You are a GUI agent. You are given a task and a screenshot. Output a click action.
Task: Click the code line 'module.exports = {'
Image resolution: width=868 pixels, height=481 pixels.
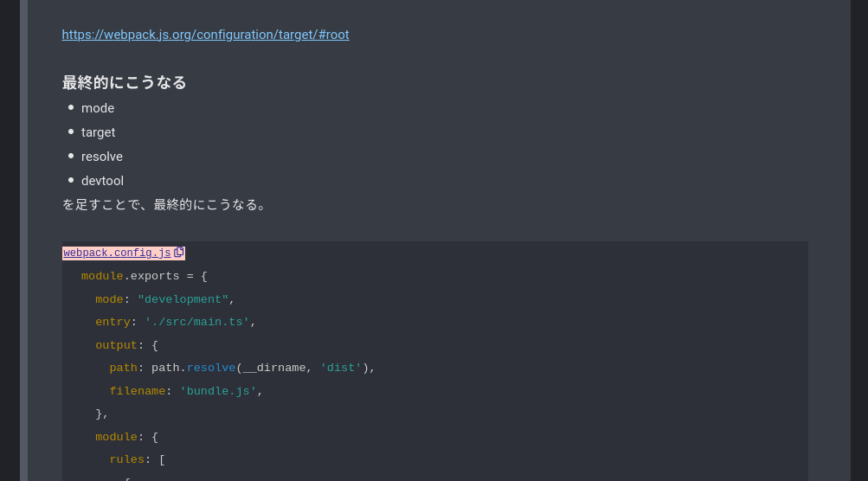tap(144, 276)
